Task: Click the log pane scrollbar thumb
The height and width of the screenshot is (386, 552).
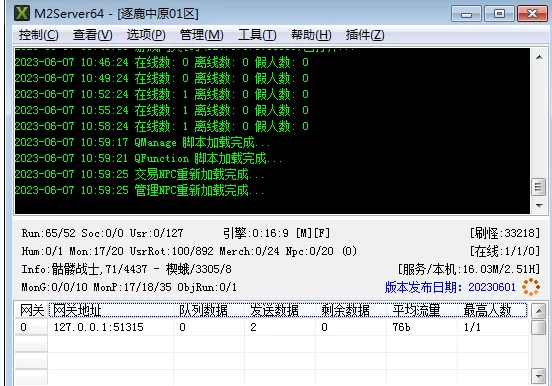Action: [538, 187]
